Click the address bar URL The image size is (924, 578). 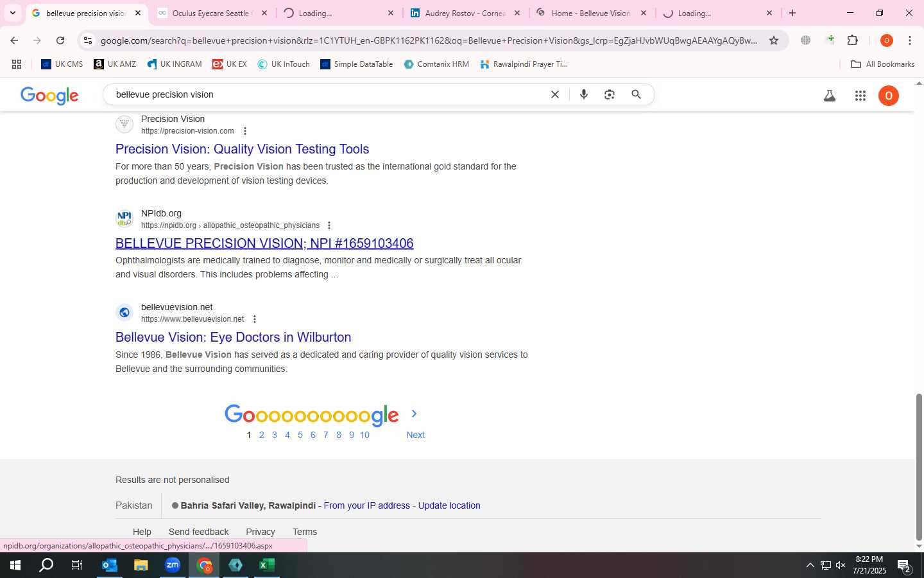pos(429,40)
